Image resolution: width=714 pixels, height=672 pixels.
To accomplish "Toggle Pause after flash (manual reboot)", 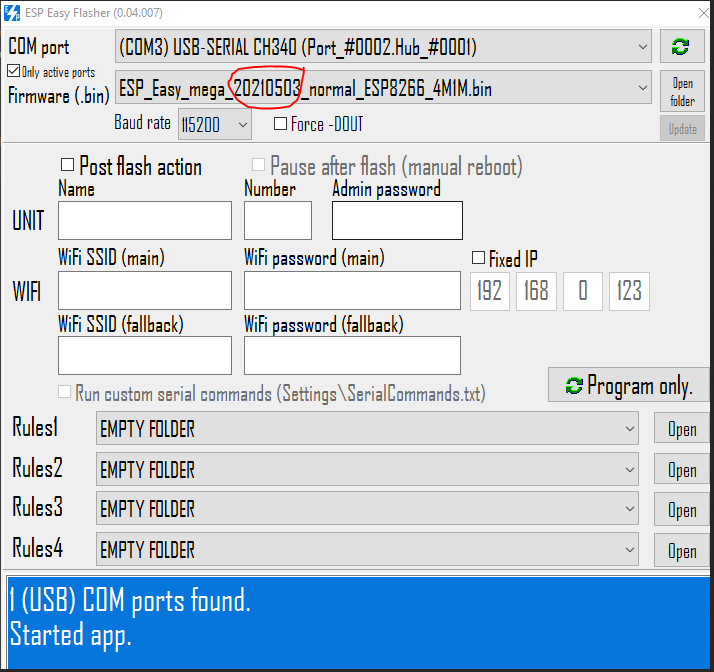I will [258, 165].
